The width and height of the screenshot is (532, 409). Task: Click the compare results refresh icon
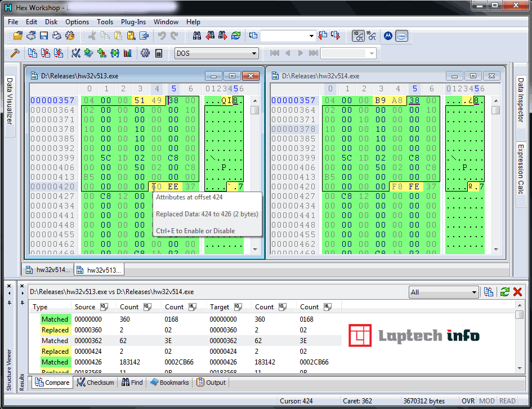(x=504, y=292)
